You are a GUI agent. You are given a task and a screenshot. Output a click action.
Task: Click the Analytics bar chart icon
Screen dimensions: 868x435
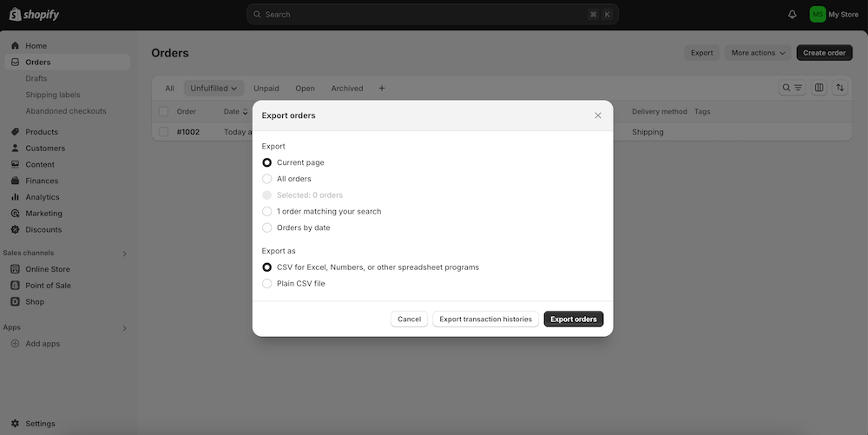click(x=15, y=197)
